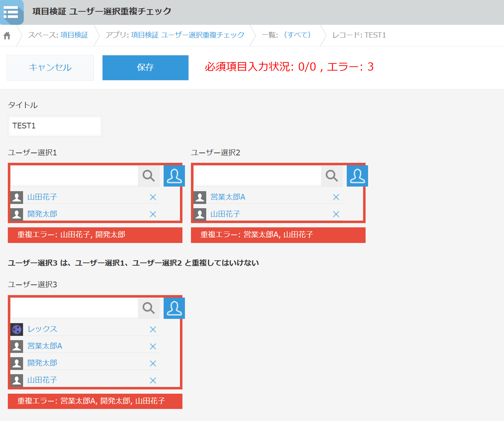Image resolution: width=504 pixels, height=421 pixels.
Task: Remove 山田花子 from ユーザー選択3
Action: pos(153,381)
